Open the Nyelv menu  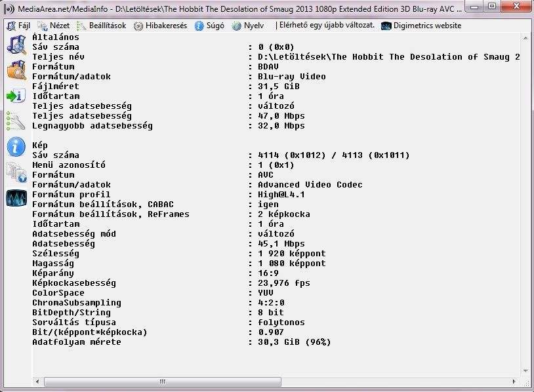[254, 26]
